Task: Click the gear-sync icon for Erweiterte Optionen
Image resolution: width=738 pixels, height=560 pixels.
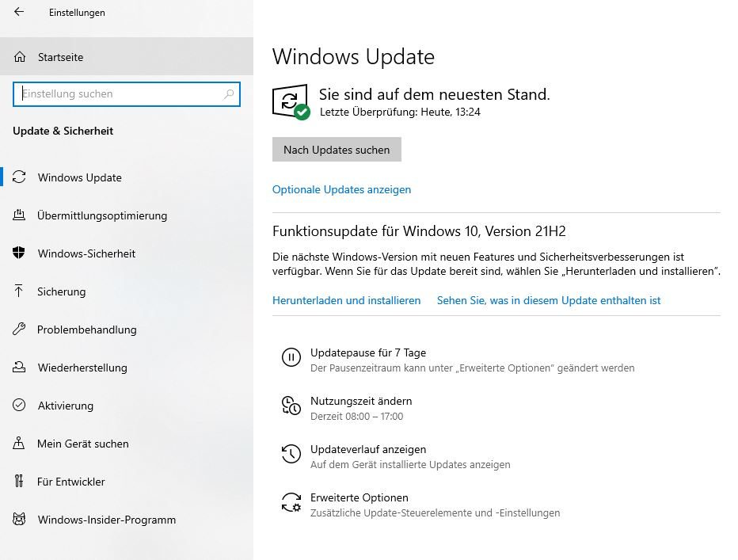Action: pyautogui.click(x=291, y=502)
